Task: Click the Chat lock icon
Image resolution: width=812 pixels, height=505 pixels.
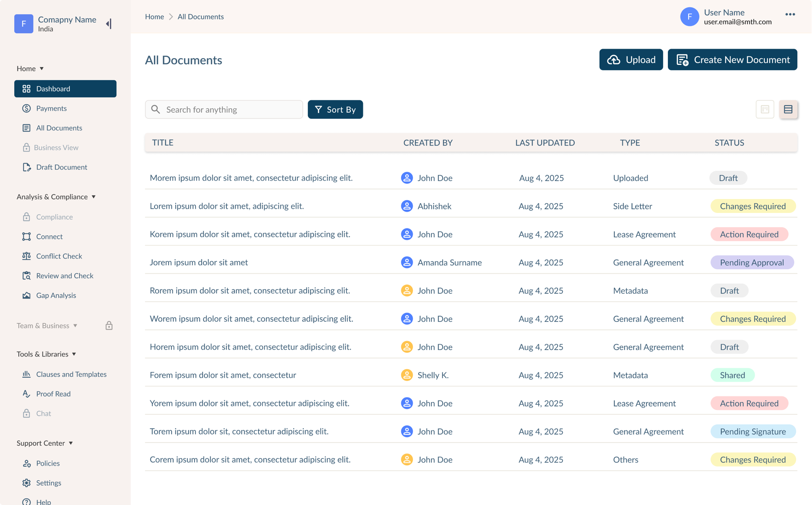Action: (x=26, y=413)
